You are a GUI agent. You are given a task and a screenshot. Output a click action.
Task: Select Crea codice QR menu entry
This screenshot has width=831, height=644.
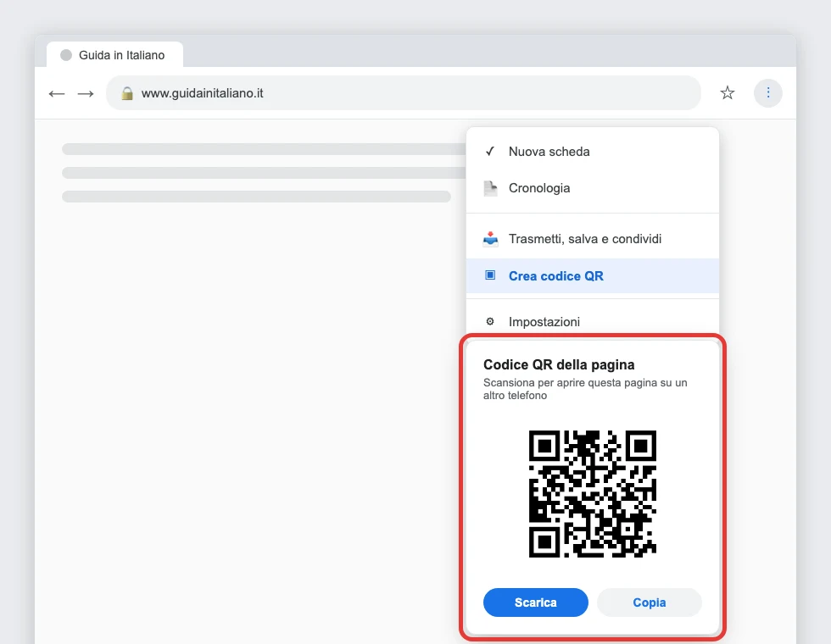click(x=593, y=276)
